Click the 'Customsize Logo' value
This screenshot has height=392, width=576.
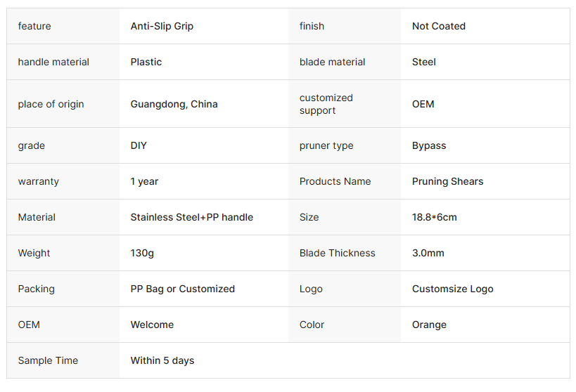452,289
